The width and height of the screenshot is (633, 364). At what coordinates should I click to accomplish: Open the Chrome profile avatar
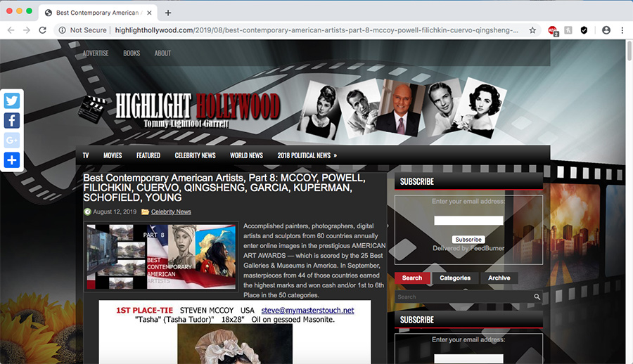[x=606, y=30]
